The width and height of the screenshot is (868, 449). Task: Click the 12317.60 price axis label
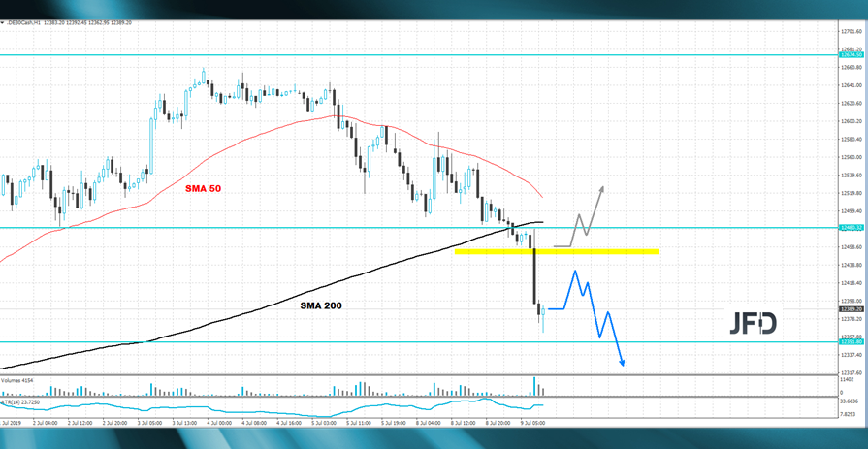tap(852, 372)
